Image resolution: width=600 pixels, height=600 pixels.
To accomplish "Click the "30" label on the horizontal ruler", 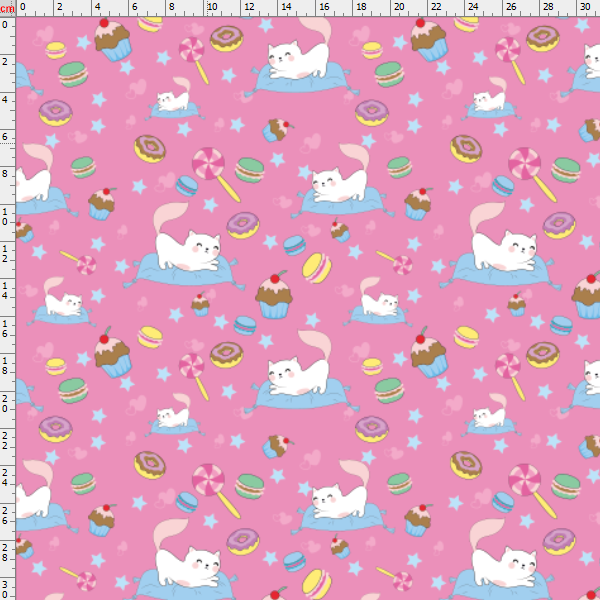I will pos(585,7).
